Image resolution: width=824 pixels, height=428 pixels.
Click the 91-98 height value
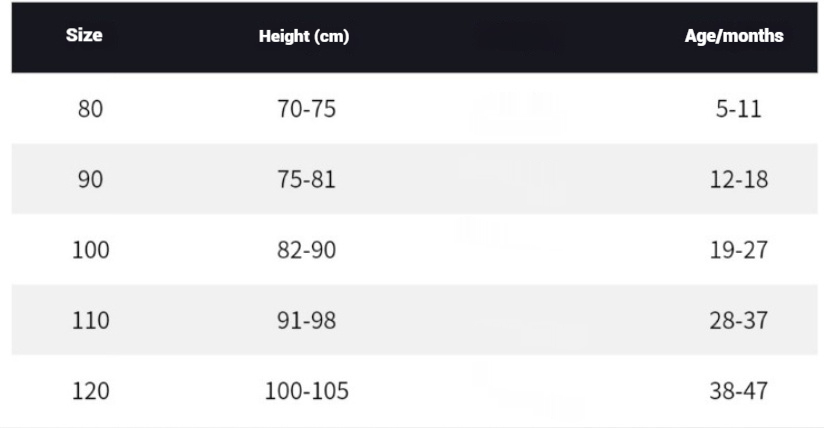pos(306,320)
